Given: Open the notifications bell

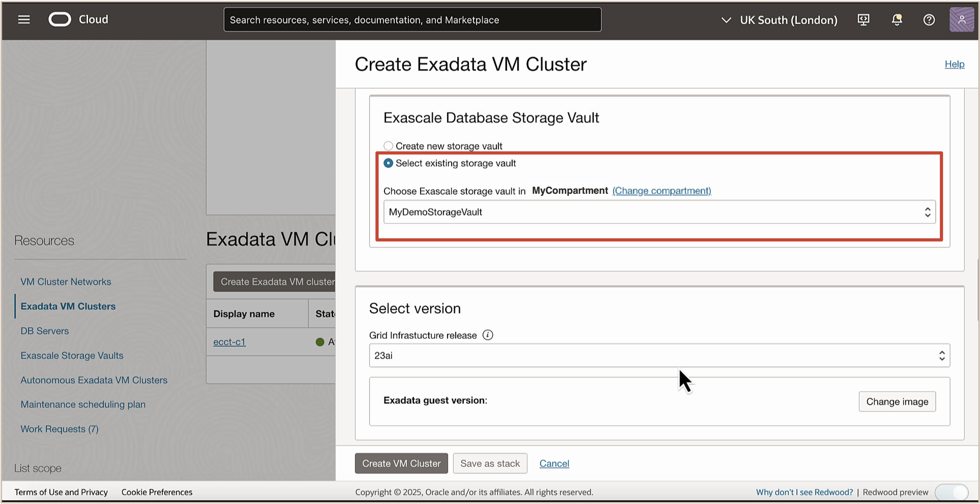Looking at the screenshot, I should 897,20.
